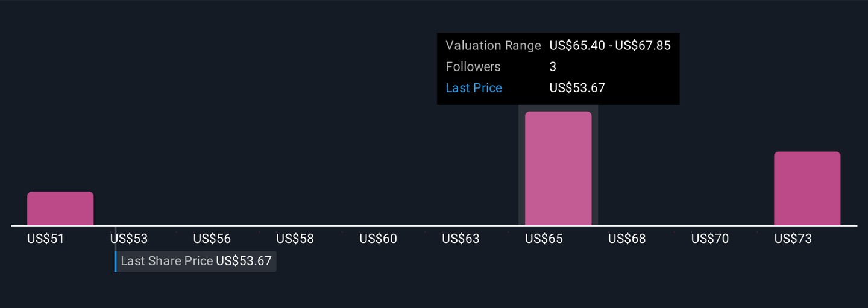Click the US$51 axis label
Image resolution: width=868 pixels, height=308 pixels.
tap(46, 239)
